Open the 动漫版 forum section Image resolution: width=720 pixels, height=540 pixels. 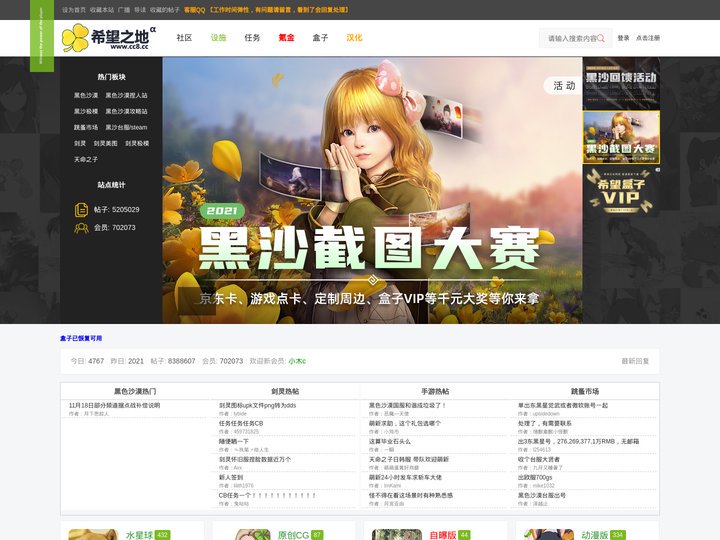595,535
